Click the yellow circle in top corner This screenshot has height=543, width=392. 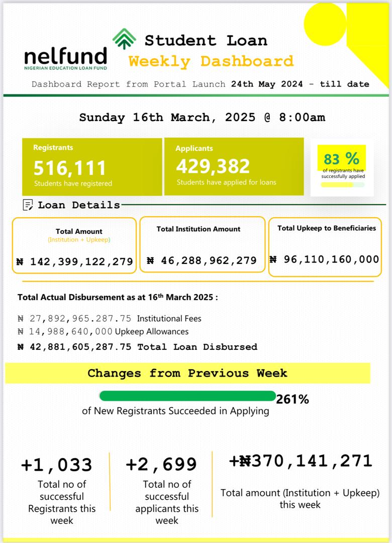tap(326, 23)
